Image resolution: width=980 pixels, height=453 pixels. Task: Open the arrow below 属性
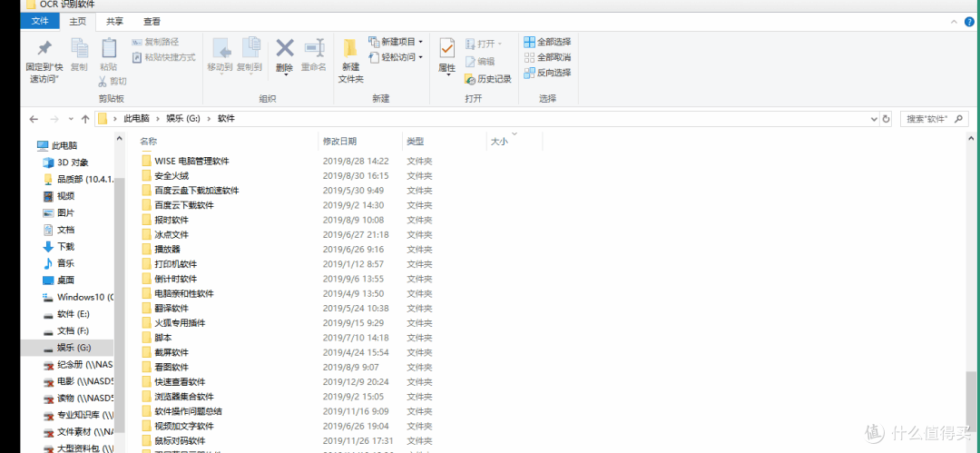[447, 75]
